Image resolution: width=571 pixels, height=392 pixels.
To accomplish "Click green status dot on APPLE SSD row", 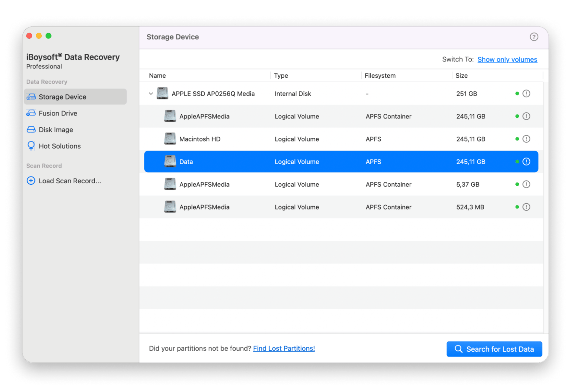I will [517, 94].
